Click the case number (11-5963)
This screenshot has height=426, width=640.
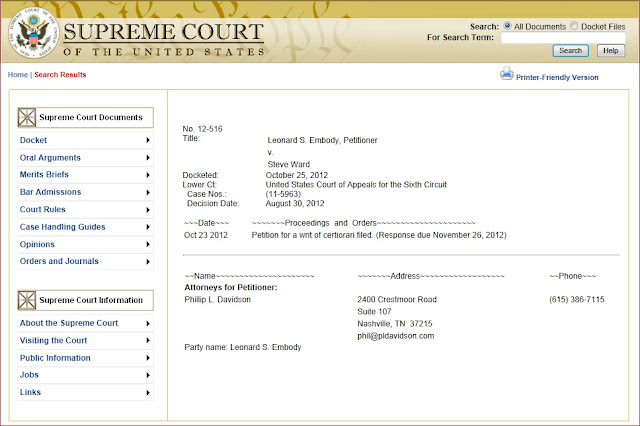click(x=283, y=194)
